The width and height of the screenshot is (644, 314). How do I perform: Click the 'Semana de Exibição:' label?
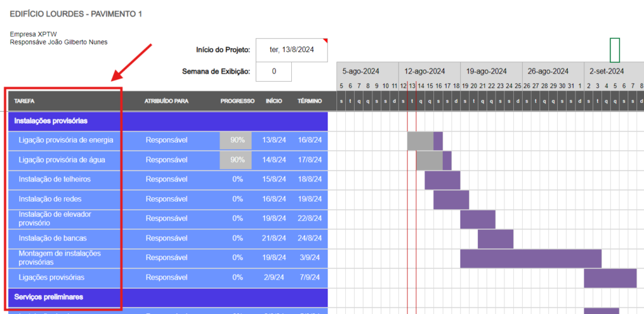(216, 72)
